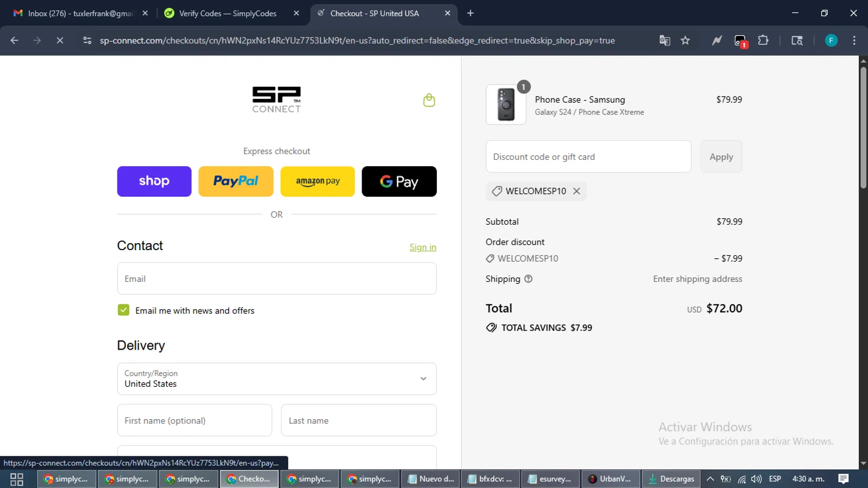Open the esurvey notepad taskbar item
Viewport: 868px width, 488px height.
pos(550,479)
